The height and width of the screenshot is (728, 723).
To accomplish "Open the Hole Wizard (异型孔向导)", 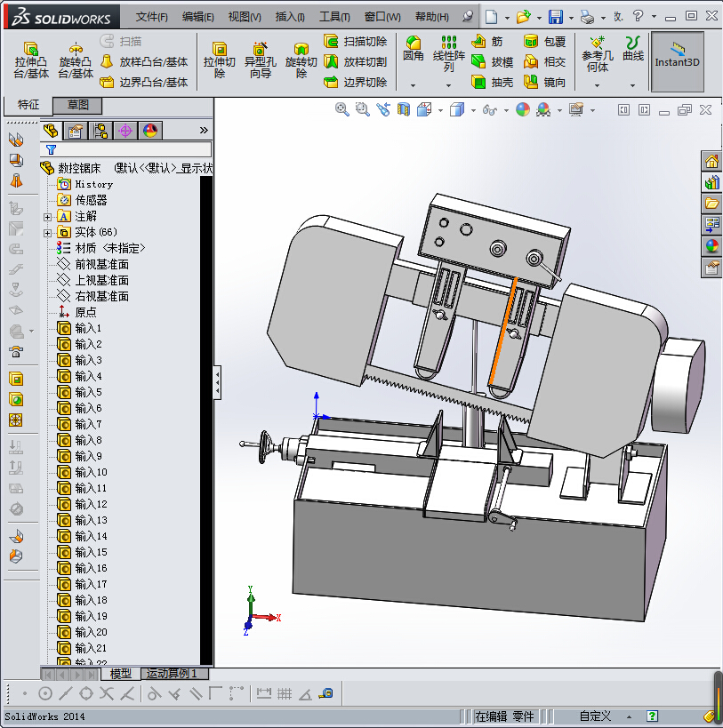I will pos(260,60).
